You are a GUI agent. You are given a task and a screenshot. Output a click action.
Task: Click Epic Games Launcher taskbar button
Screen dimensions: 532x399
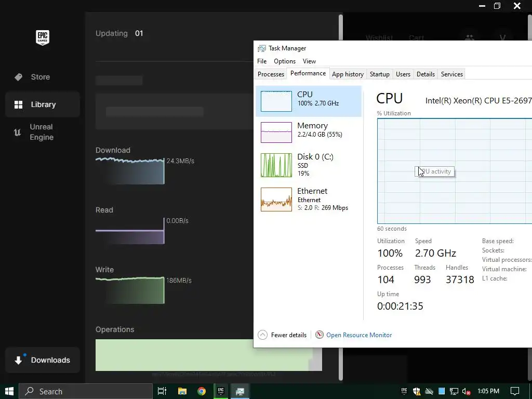click(x=221, y=391)
